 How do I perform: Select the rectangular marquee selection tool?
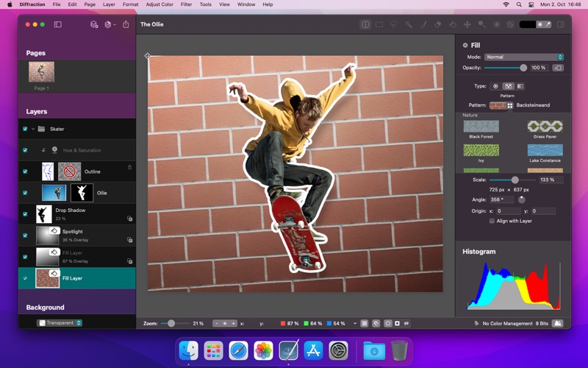[x=379, y=24]
